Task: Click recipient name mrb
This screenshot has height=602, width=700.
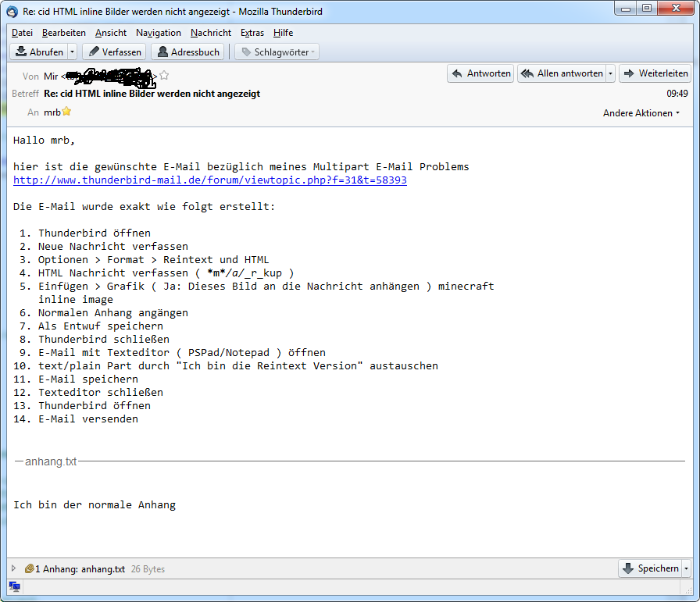Action: coord(52,112)
